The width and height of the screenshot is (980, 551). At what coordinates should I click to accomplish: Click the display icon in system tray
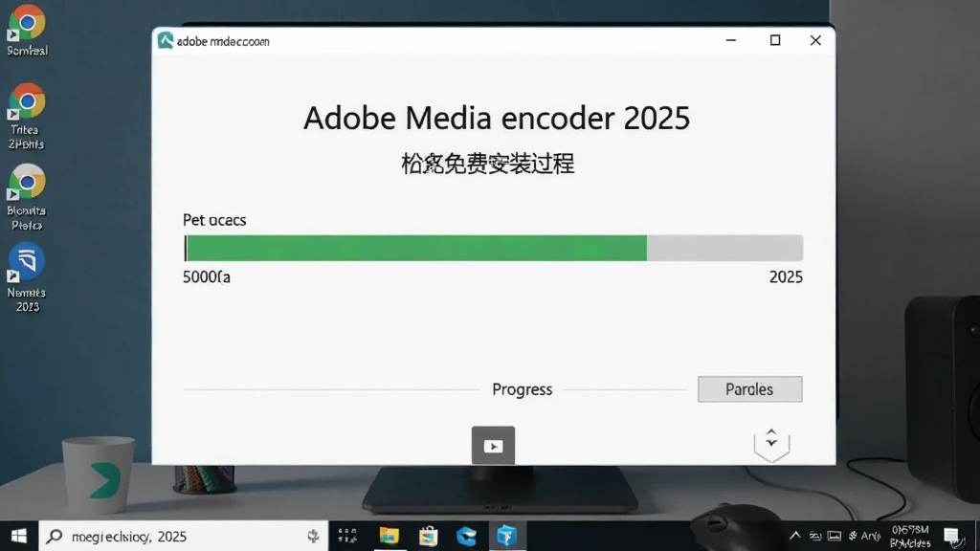point(835,536)
